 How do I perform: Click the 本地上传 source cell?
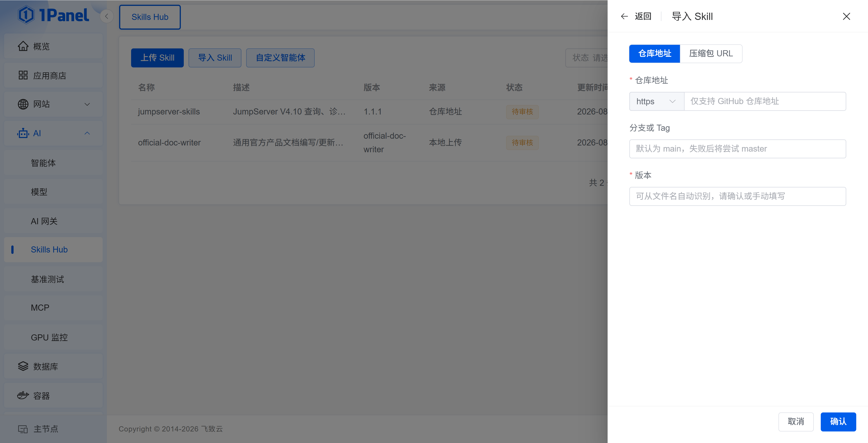[445, 143]
